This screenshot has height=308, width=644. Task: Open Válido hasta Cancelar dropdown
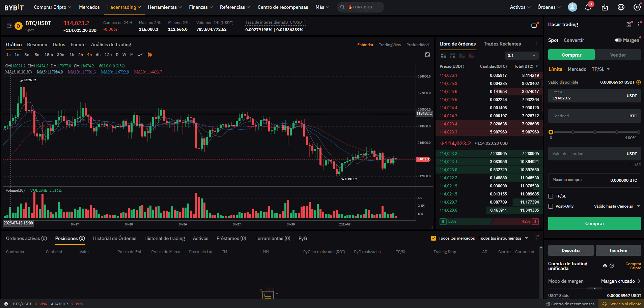tap(617, 206)
